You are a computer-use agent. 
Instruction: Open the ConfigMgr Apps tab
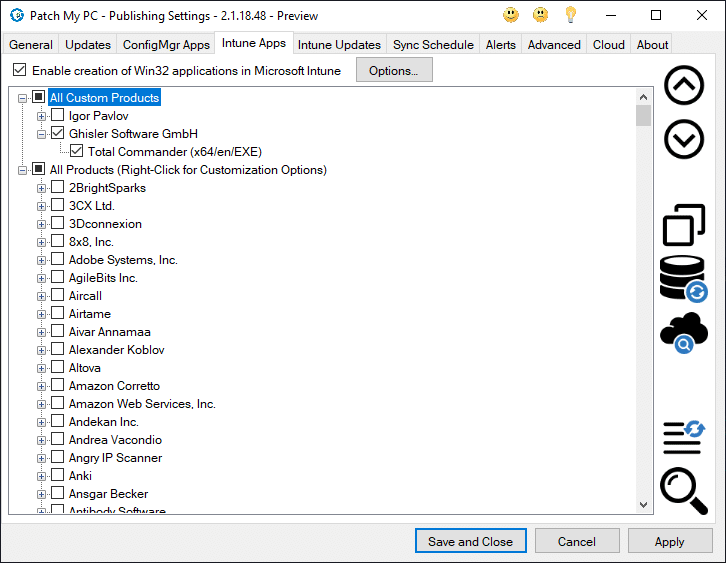[x=167, y=45]
